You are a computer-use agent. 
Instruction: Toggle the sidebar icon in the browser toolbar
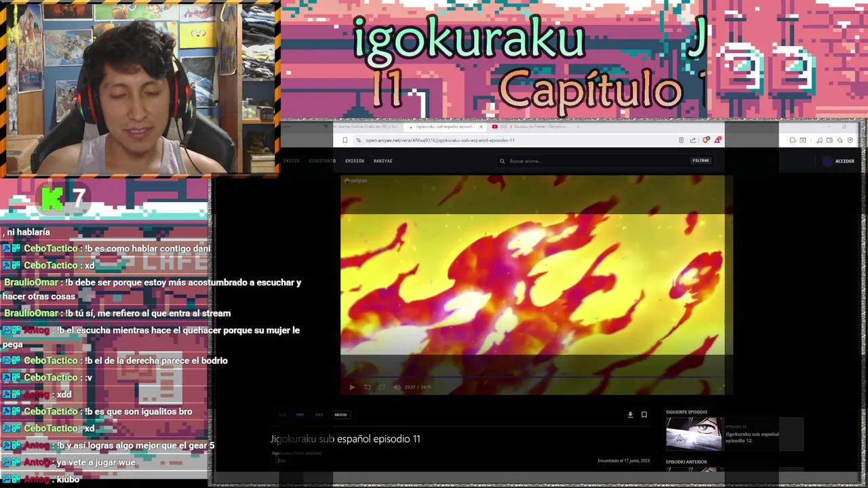[803, 140]
